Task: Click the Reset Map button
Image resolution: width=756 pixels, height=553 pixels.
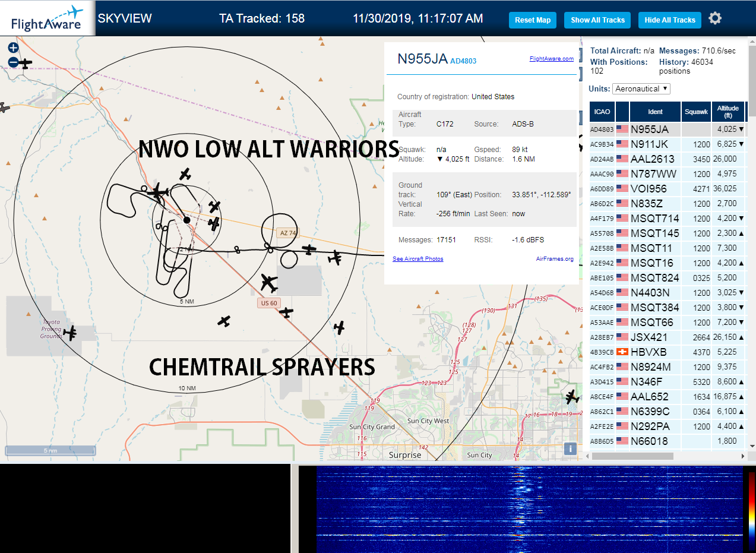Action: coord(533,20)
